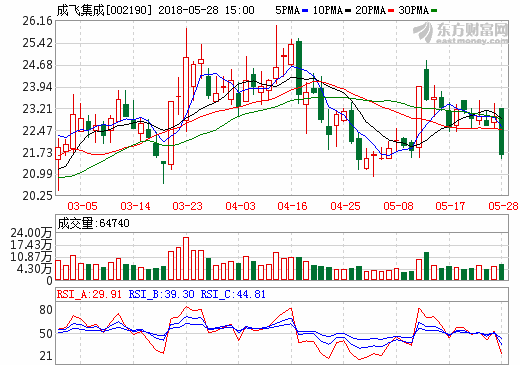Click the 10PMA black legend swatch

[x=348, y=11]
